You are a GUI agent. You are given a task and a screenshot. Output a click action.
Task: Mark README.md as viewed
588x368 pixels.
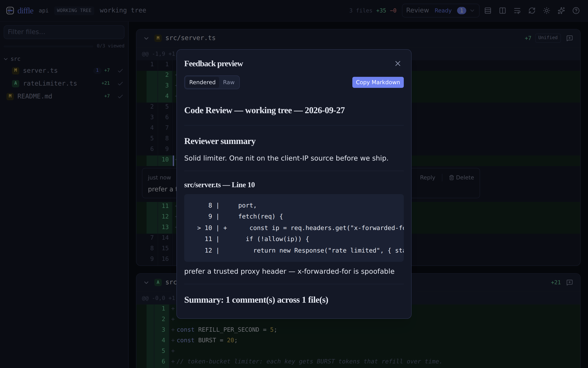[x=120, y=96]
